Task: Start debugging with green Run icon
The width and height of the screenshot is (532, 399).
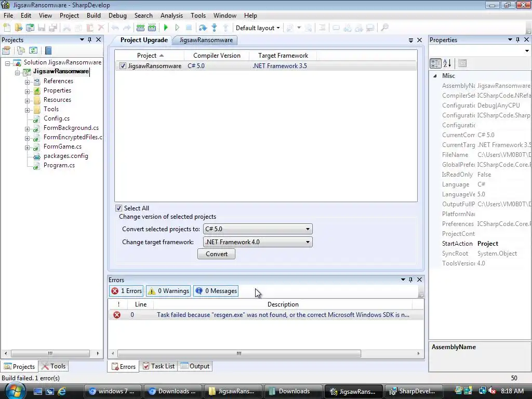Action: [x=166, y=28]
